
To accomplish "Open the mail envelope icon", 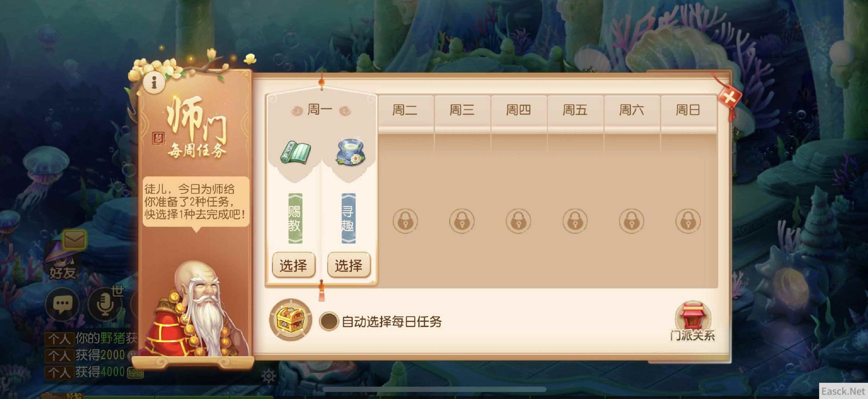I will tap(74, 239).
